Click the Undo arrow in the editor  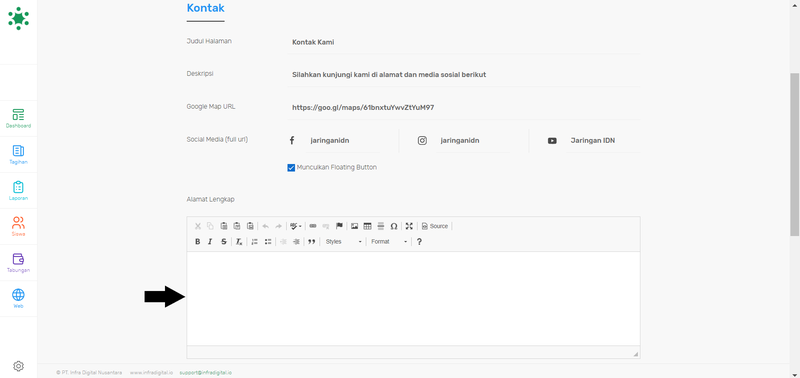(x=265, y=226)
